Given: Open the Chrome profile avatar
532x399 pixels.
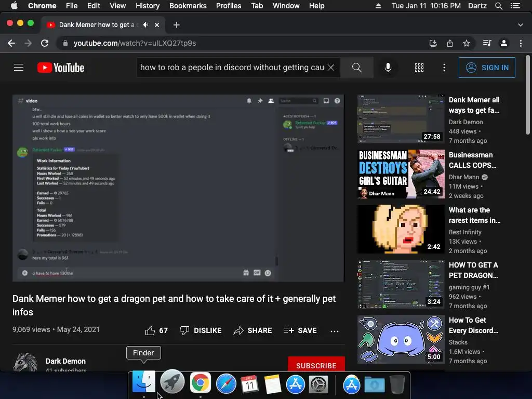Looking at the screenshot, I should coord(504,43).
